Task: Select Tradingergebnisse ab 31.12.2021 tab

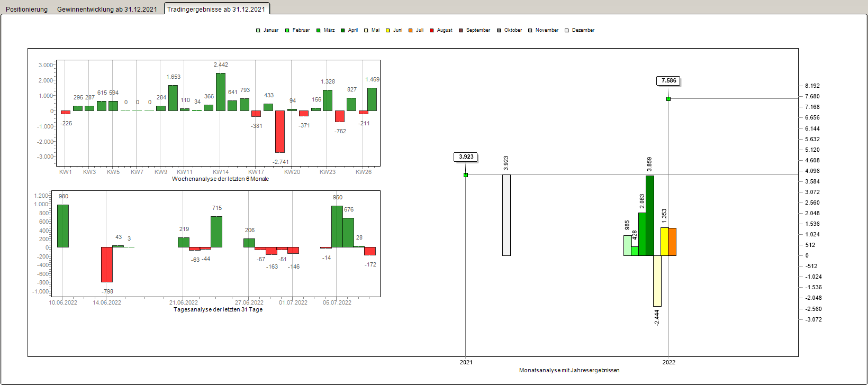Action: point(216,9)
